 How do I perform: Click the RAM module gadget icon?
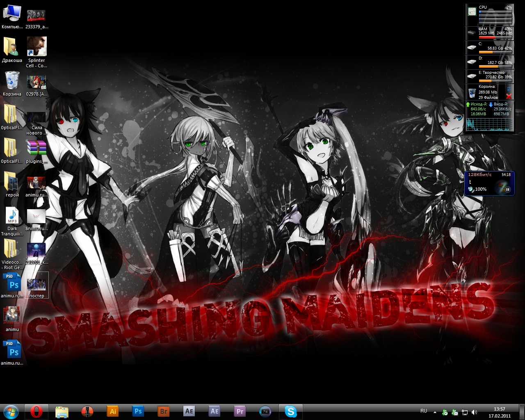click(472, 34)
